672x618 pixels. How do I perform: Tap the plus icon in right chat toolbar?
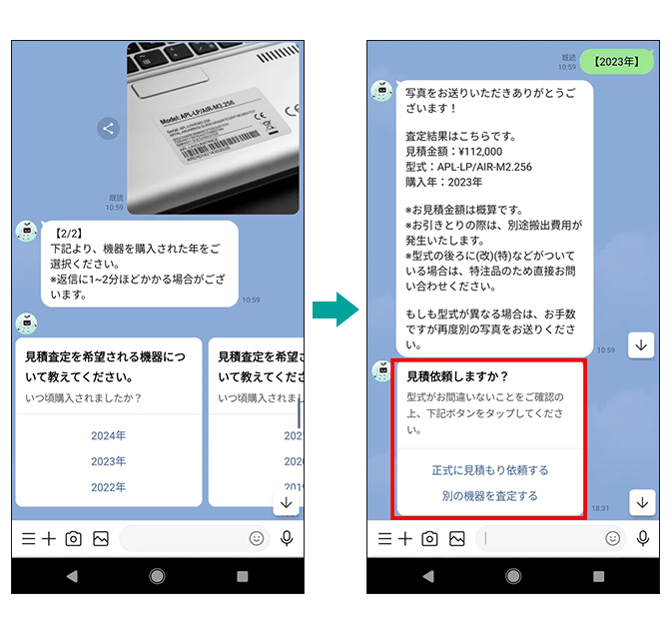[x=405, y=538]
